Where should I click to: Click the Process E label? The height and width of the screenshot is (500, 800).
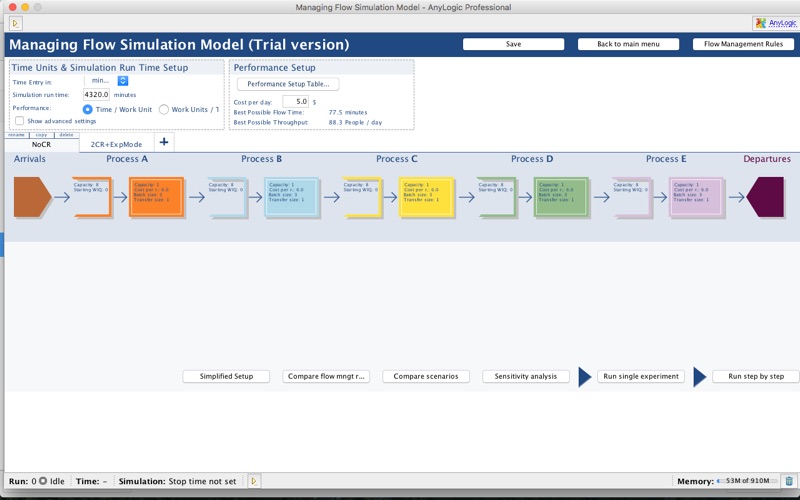click(666, 159)
